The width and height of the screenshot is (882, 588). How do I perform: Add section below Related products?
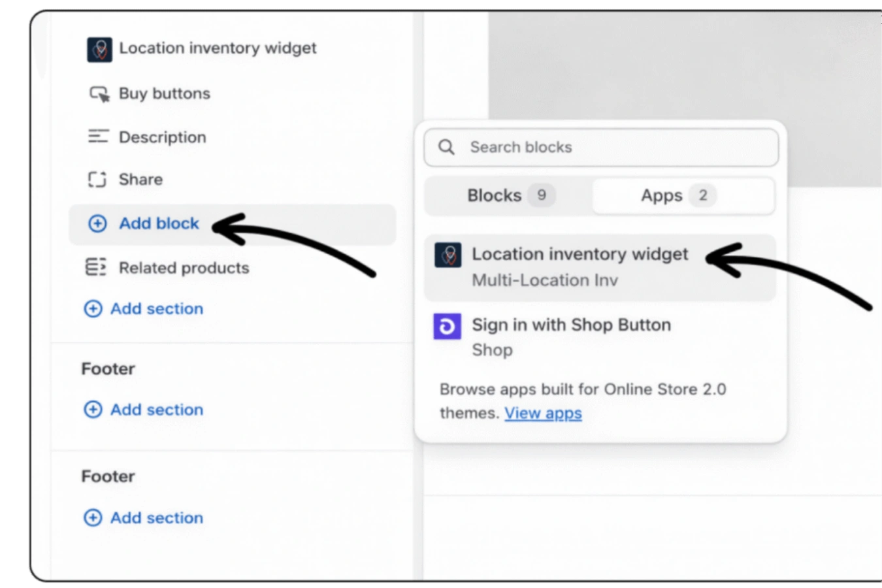(x=156, y=308)
